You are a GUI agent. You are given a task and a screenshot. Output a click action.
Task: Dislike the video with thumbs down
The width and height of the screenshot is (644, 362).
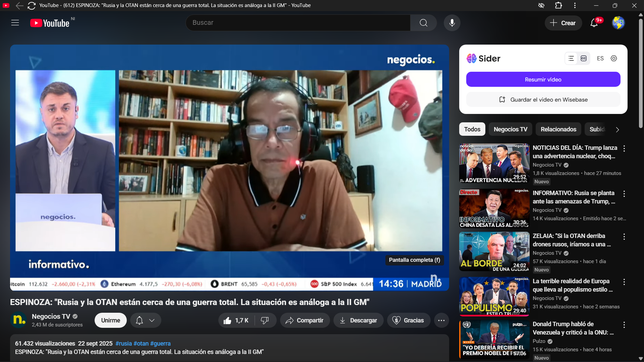(x=265, y=320)
